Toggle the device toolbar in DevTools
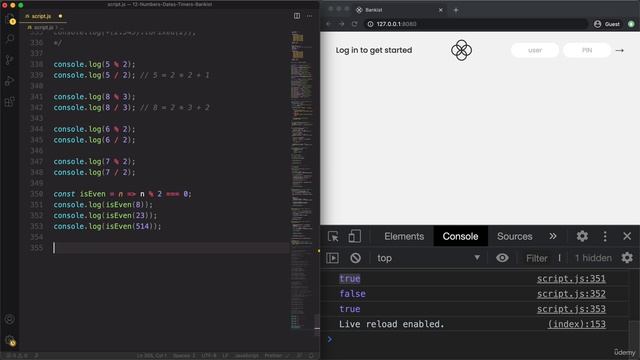The height and width of the screenshot is (360, 640). [x=354, y=236]
